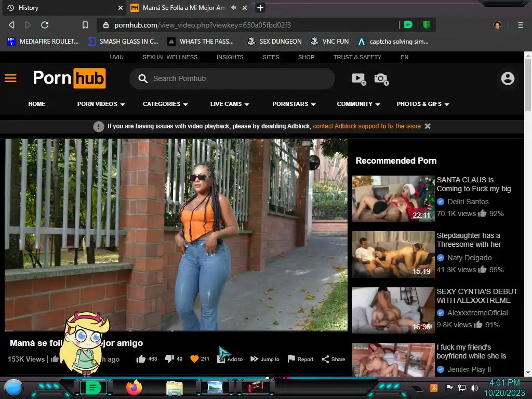This screenshot has height=399, width=532.
Task: Open the INSIGHTS link
Action: click(x=230, y=57)
